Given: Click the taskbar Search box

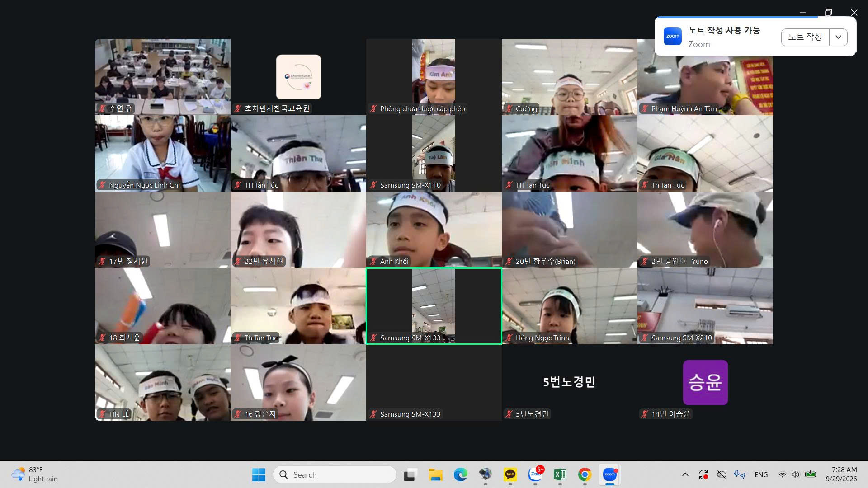Looking at the screenshot, I should [x=335, y=474].
